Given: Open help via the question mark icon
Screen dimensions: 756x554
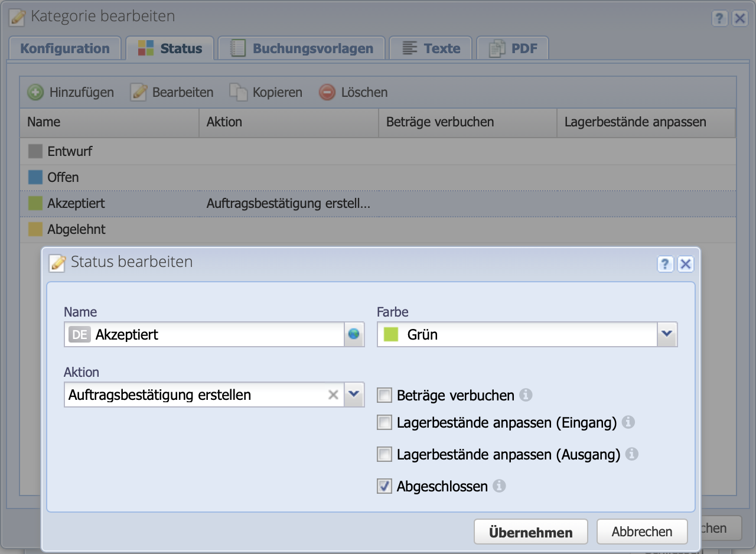Looking at the screenshot, I should point(665,264).
